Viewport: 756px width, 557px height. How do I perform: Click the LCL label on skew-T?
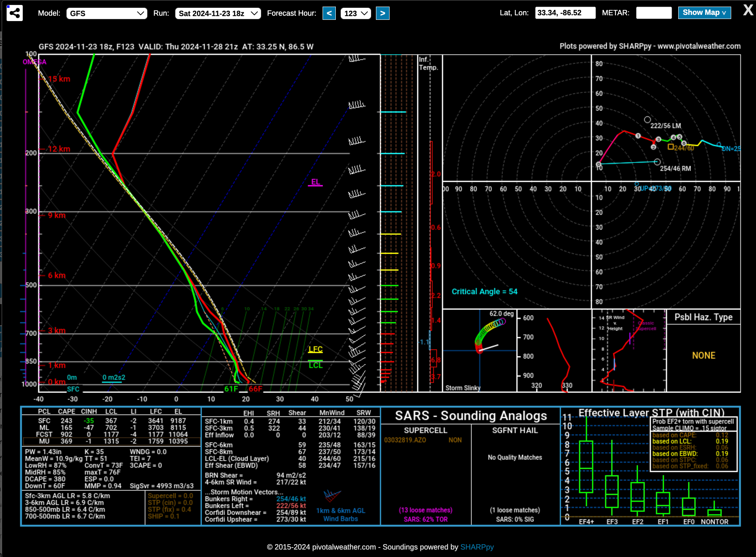pyautogui.click(x=315, y=365)
